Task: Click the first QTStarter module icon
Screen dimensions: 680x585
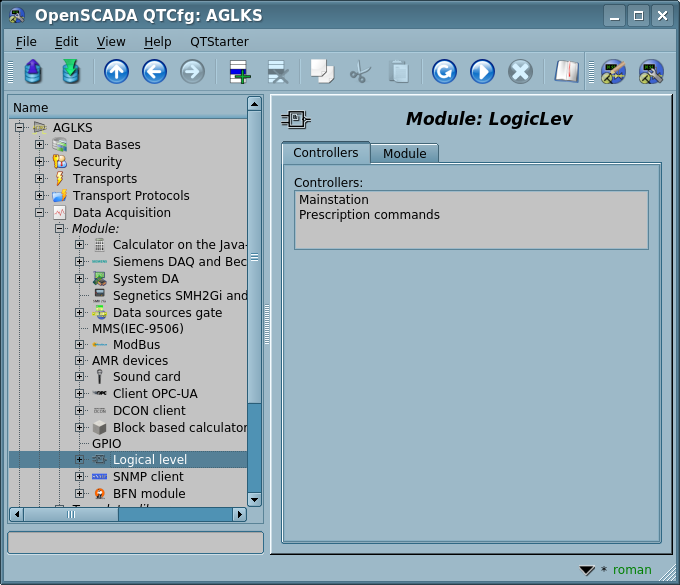Action: (x=613, y=72)
